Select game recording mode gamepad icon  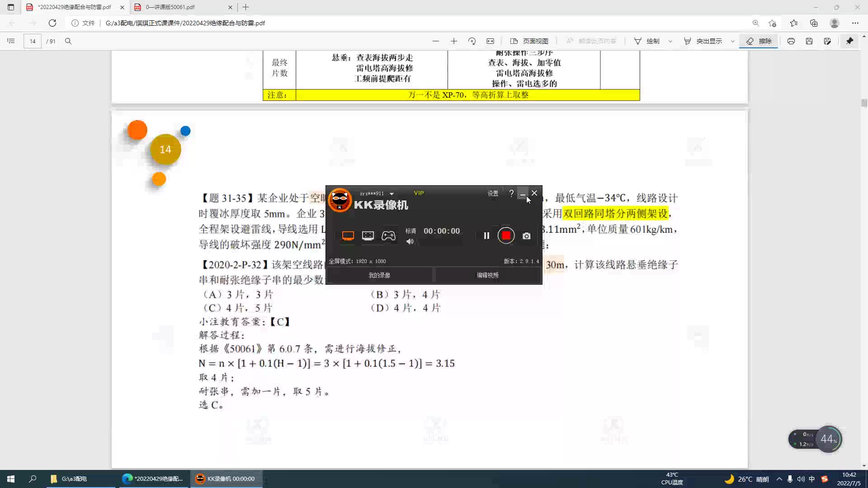click(x=388, y=235)
